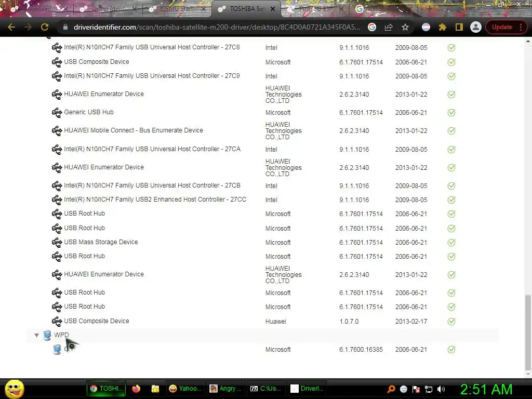Viewport: 532px width, 399px height.
Task: Open the smiley-face Start button
Action: point(14,389)
